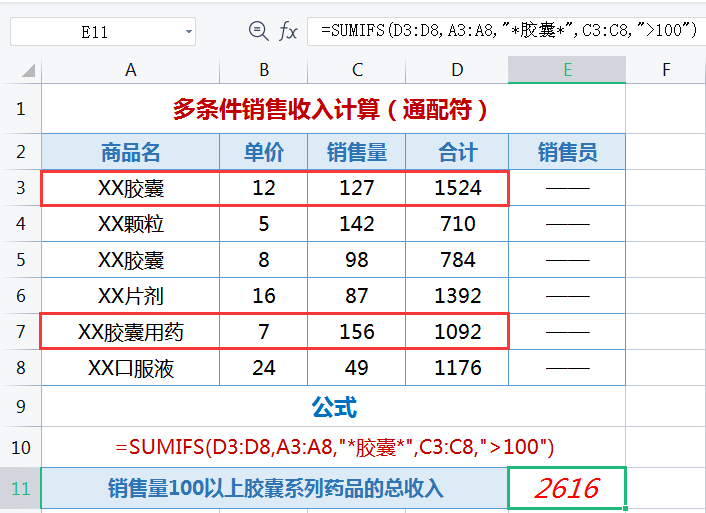Select row 2 header
Image resolution: width=706 pixels, height=513 pixels.
point(21,152)
